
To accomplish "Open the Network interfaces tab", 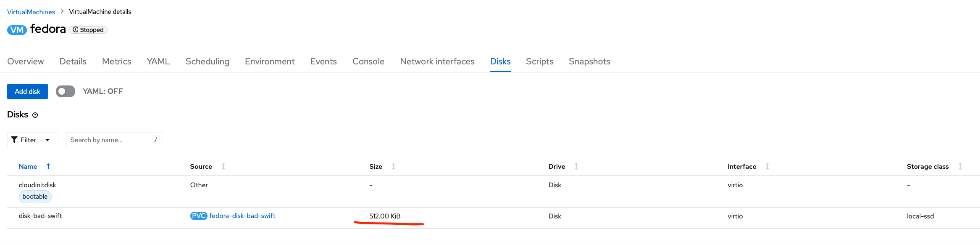I will pos(437,61).
